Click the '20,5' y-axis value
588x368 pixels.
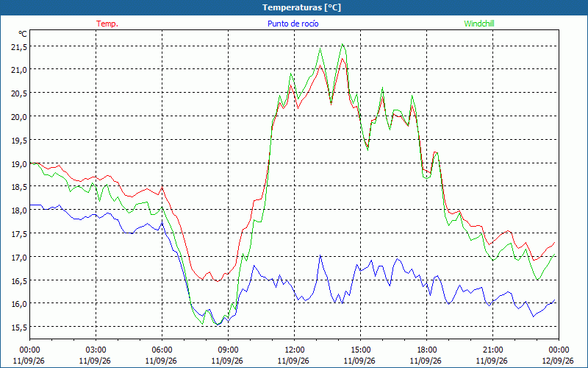[x=19, y=93]
